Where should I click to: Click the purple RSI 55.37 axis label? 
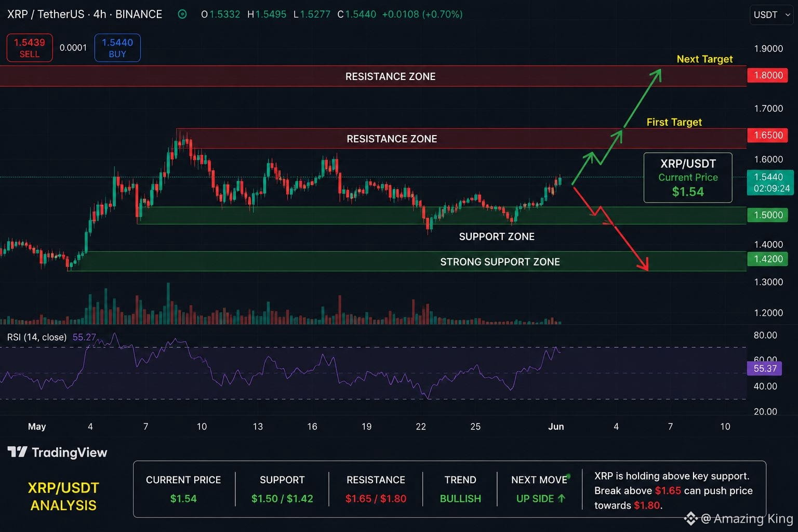765,369
